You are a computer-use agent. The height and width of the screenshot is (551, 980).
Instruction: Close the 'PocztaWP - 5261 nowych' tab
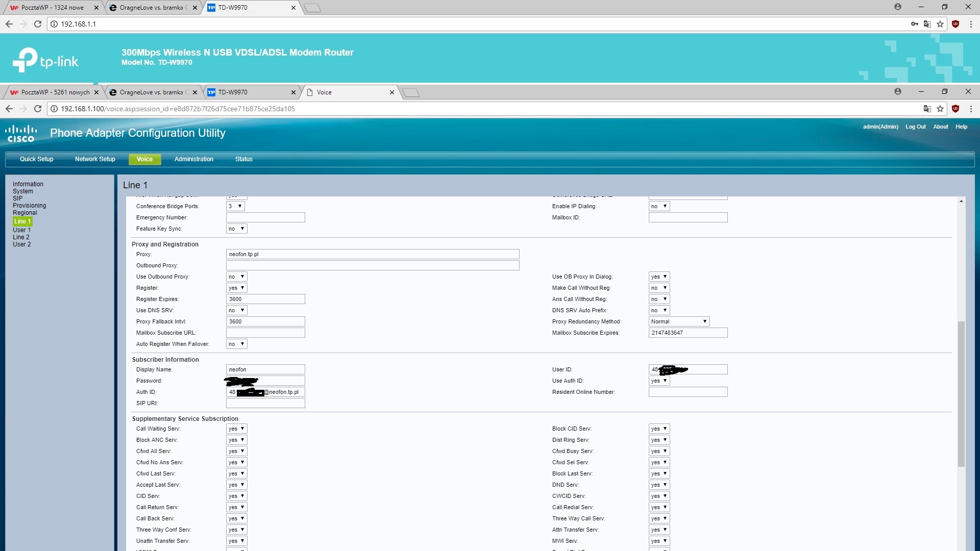click(96, 92)
